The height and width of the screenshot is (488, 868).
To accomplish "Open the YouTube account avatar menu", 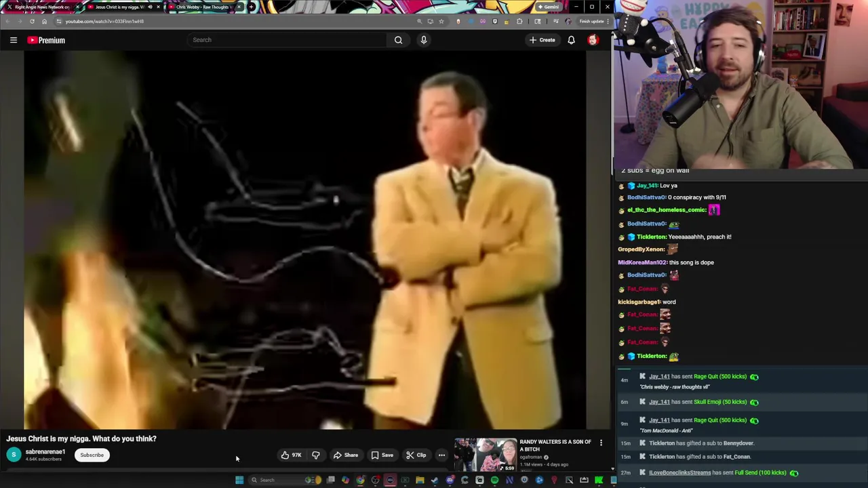I will [593, 40].
